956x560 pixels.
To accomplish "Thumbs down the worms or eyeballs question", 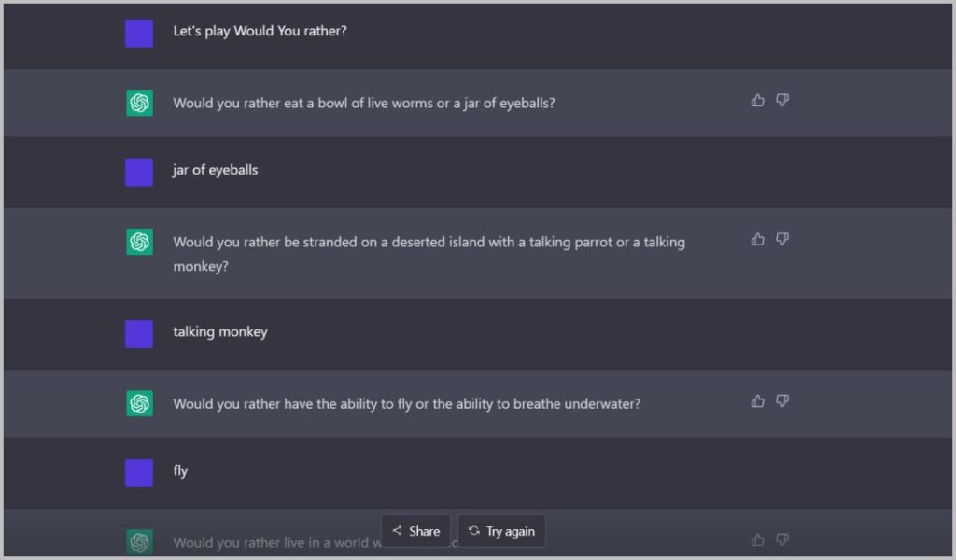I will [x=782, y=100].
